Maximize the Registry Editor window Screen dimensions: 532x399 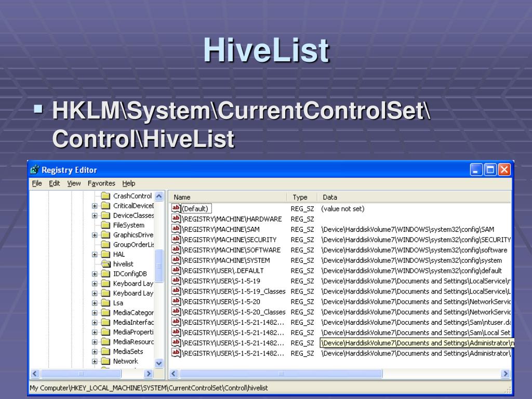coord(490,169)
